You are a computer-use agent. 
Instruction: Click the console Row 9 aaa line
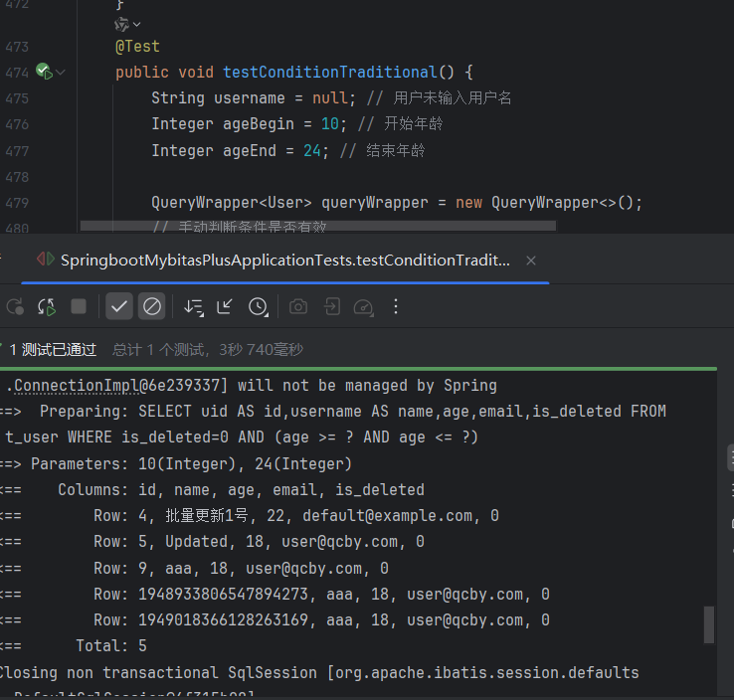point(195,569)
